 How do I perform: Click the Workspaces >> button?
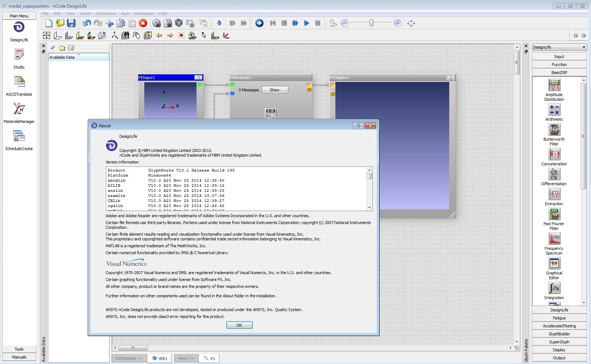pos(129,358)
